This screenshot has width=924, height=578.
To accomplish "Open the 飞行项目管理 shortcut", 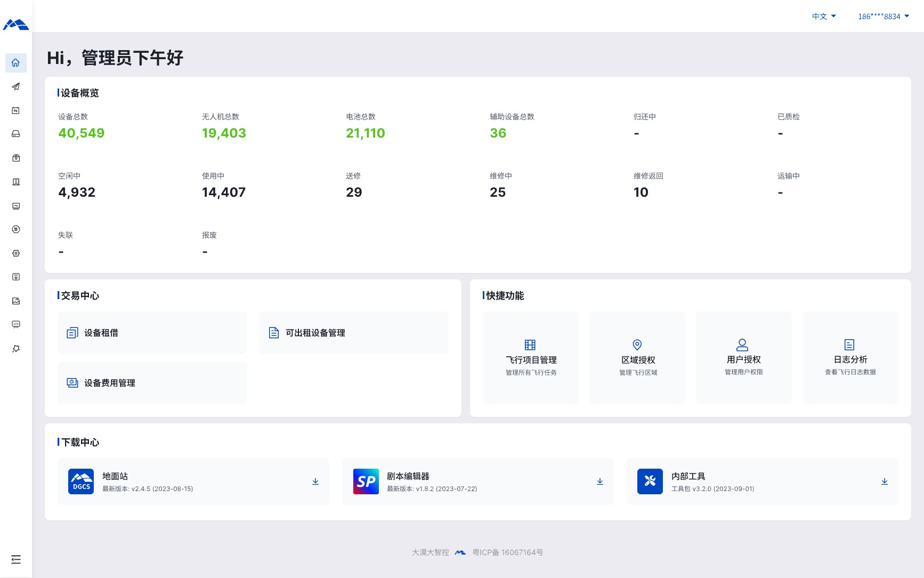I will pyautogui.click(x=531, y=358).
